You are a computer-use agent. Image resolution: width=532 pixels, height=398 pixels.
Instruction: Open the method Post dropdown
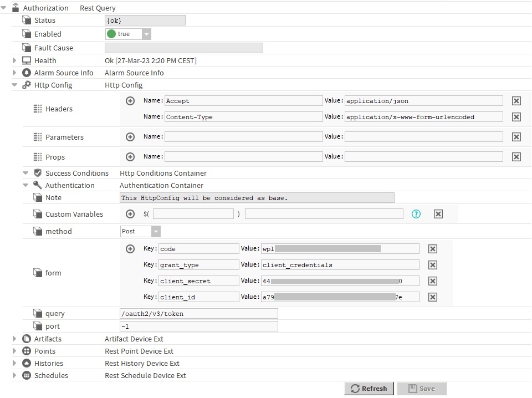[156, 231]
